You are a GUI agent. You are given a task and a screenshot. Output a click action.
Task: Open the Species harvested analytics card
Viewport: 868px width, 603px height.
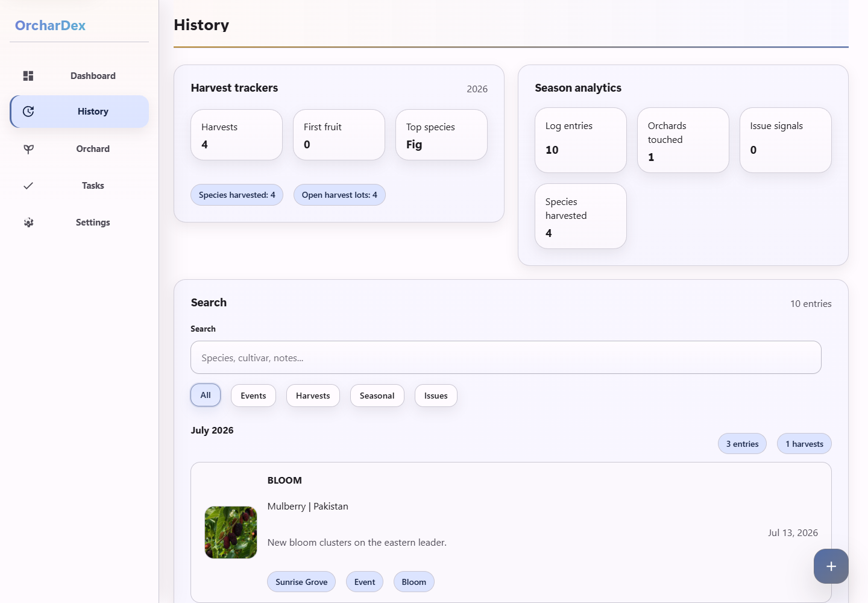pyautogui.click(x=580, y=216)
